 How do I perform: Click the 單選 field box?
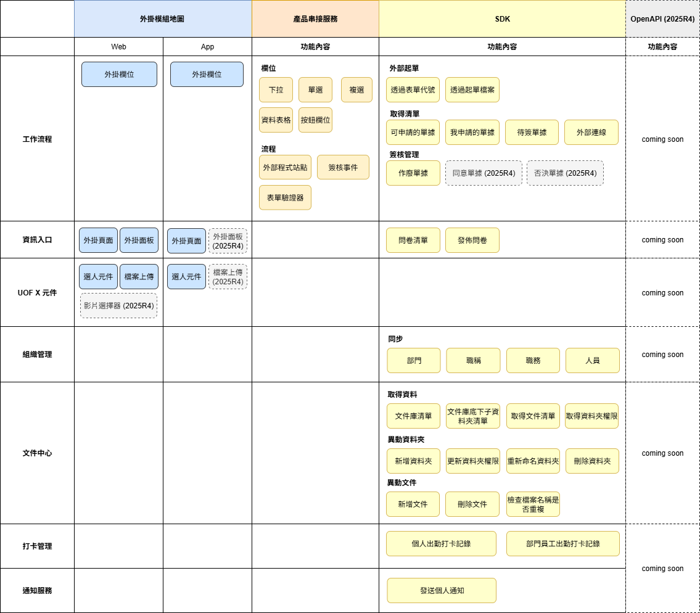coord(315,89)
